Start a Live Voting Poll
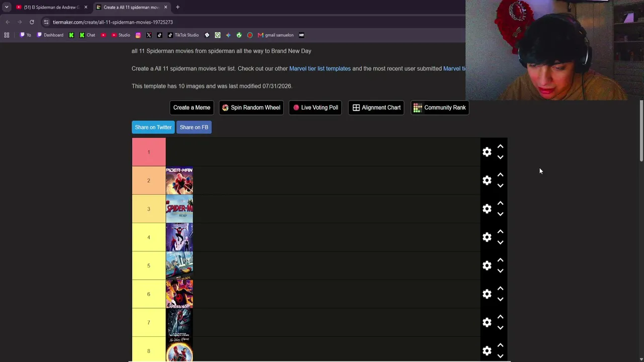This screenshot has height=362, width=644. 315,108
